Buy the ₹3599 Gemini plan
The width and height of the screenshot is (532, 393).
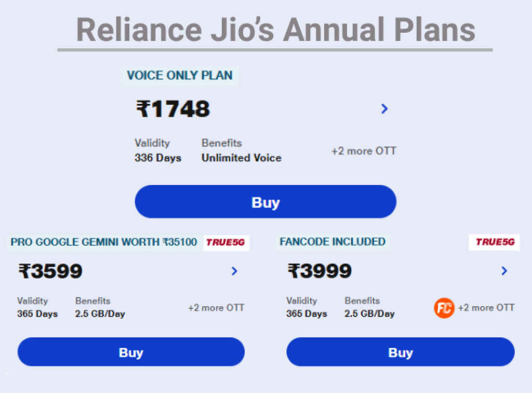131,352
